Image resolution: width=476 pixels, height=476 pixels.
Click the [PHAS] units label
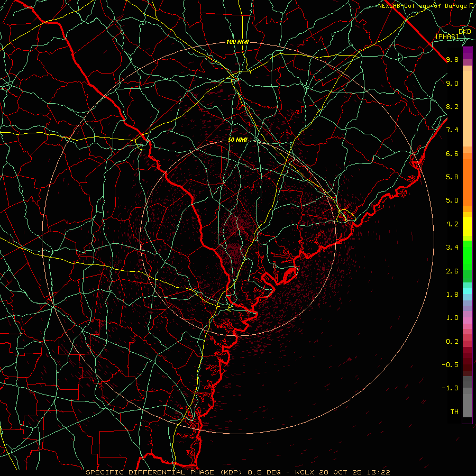447,36
